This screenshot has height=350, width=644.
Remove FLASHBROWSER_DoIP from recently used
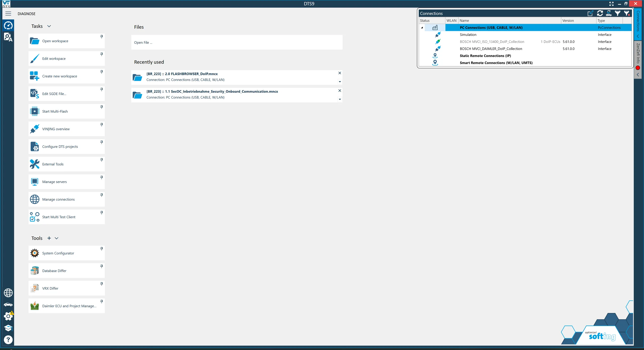coord(340,73)
